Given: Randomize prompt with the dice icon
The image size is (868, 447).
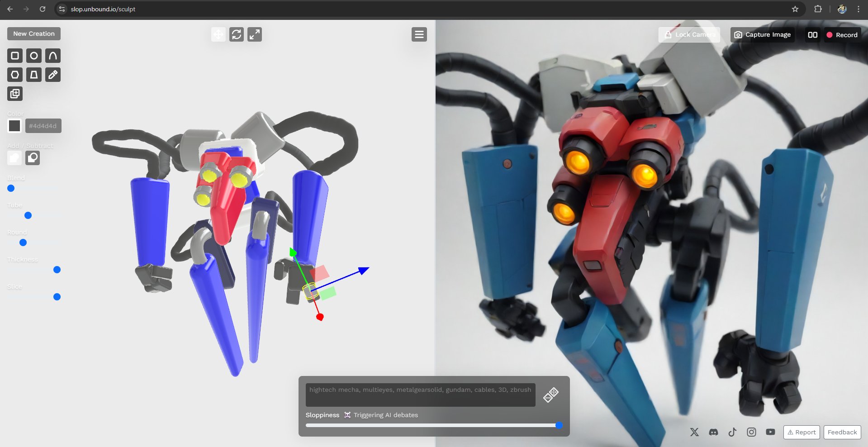Looking at the screenshot, I should (551, 395).
